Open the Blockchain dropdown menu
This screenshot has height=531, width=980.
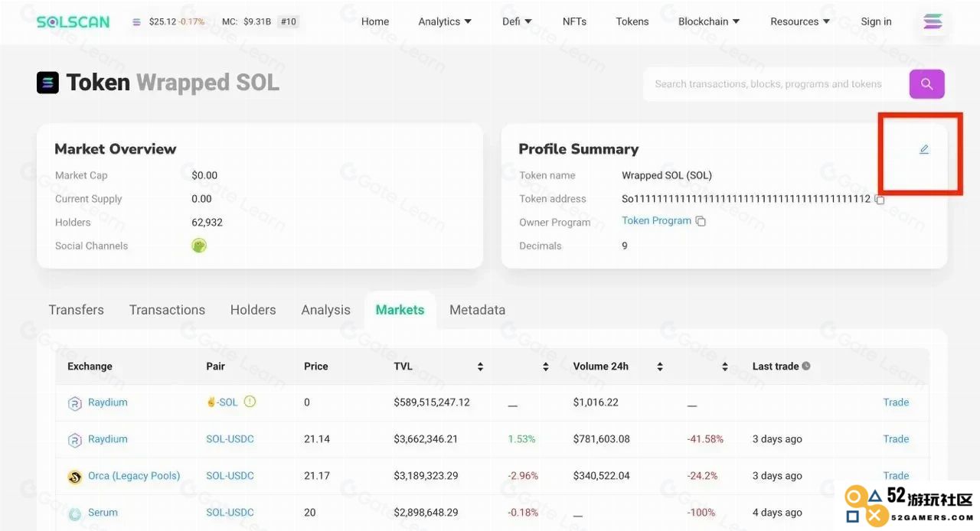pyautogui.click(x=709, y=21)
